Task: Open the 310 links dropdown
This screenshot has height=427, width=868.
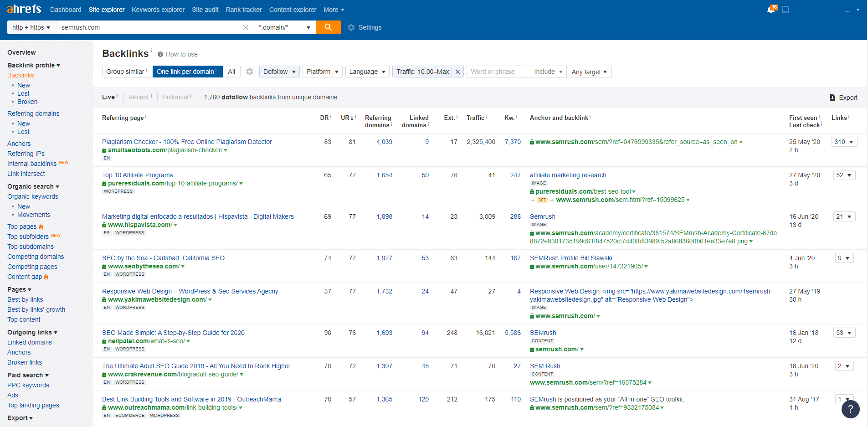Action: click(x=844, y=142)
